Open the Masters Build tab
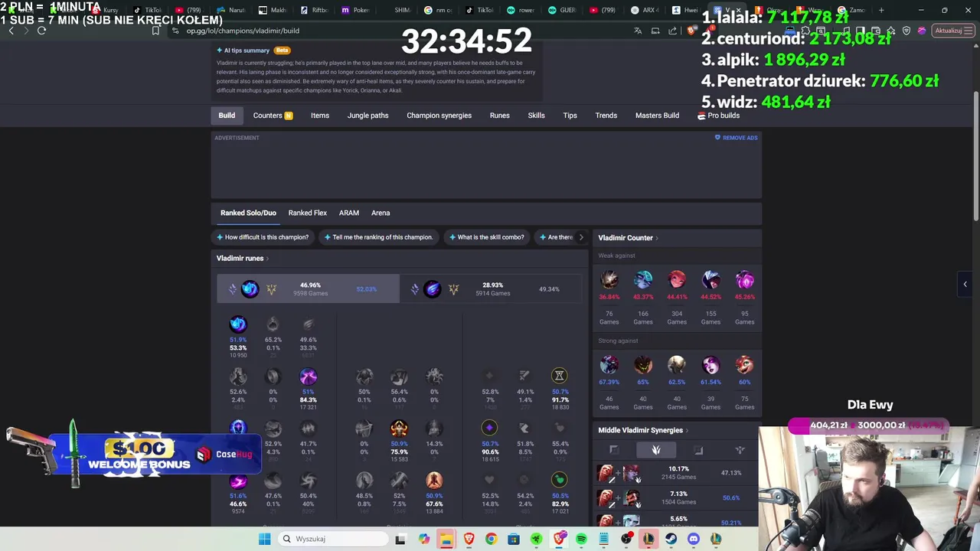 click(657, 116)
